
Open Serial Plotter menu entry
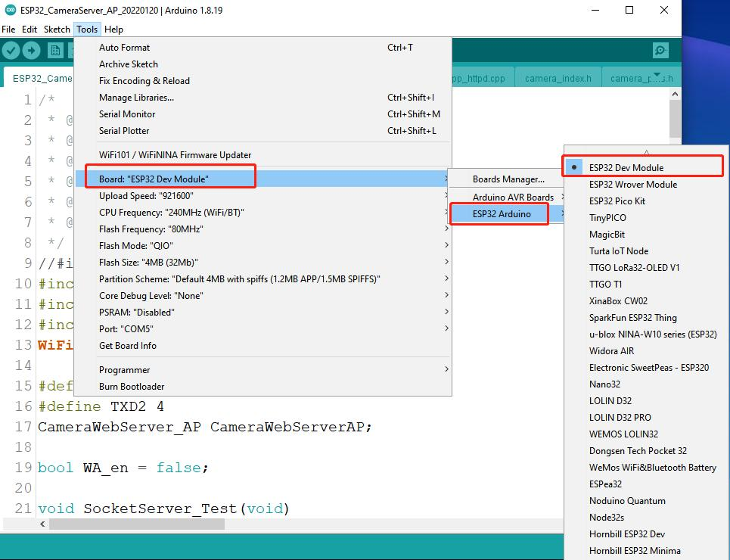[263, 131]
